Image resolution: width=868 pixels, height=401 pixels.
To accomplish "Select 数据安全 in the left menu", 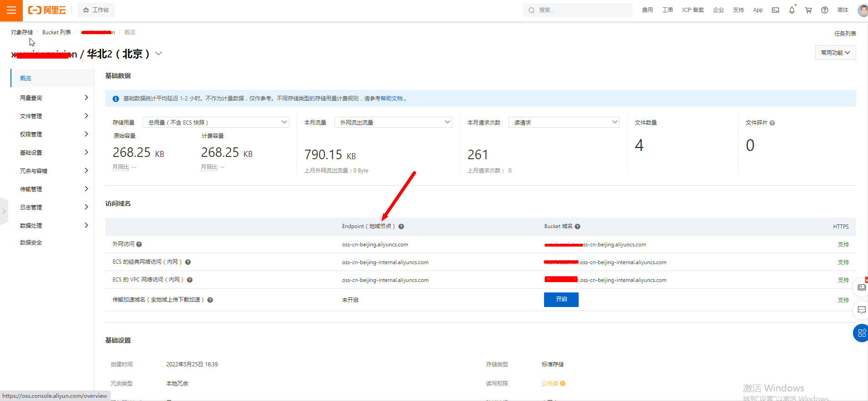I will pyautogui.click(x=31, y=243).
